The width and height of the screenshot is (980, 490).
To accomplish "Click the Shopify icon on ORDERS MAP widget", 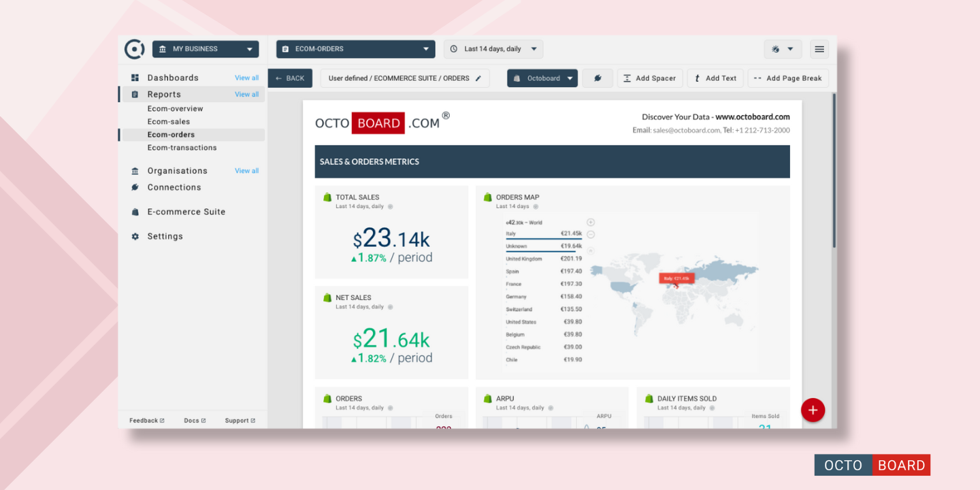I will [487, 197].
